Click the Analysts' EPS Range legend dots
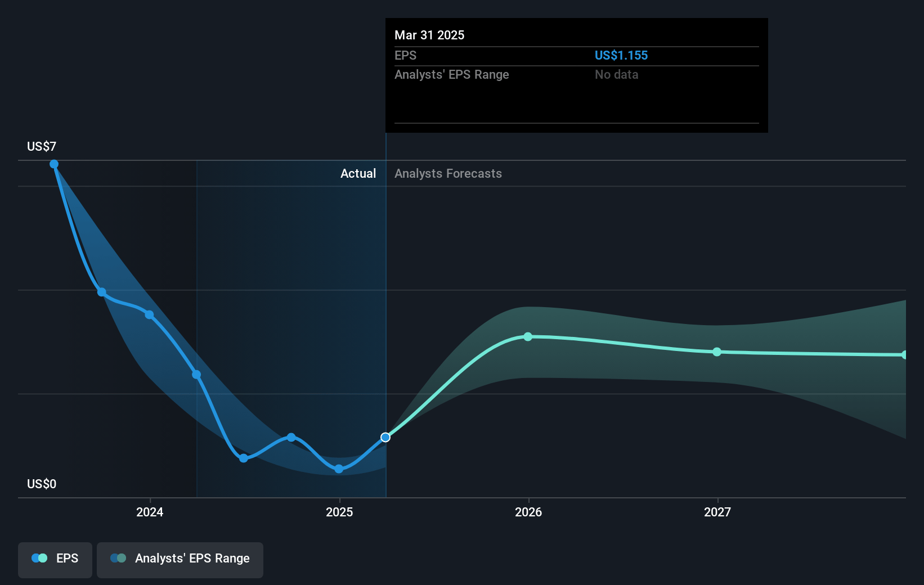Image resolution: width=924 pixels, height=585 pixels. pyautogui.click(x=118, y=558)
